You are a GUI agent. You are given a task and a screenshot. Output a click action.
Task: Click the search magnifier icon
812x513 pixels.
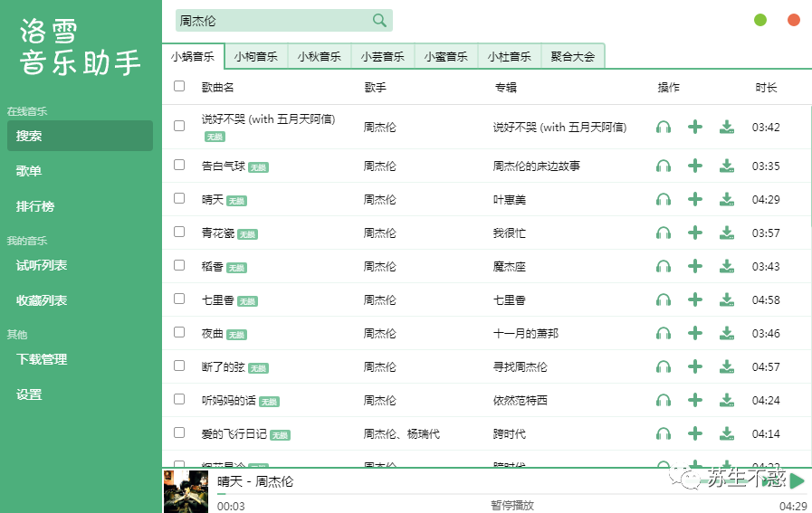click(379, 20)
